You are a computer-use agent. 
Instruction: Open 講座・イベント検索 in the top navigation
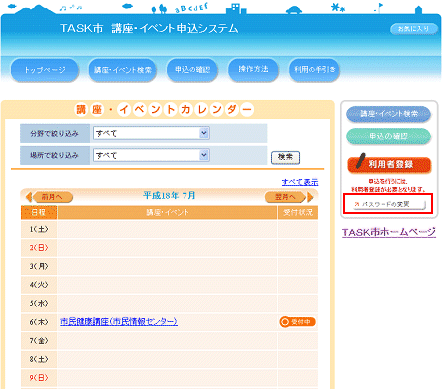pos(122,70)
